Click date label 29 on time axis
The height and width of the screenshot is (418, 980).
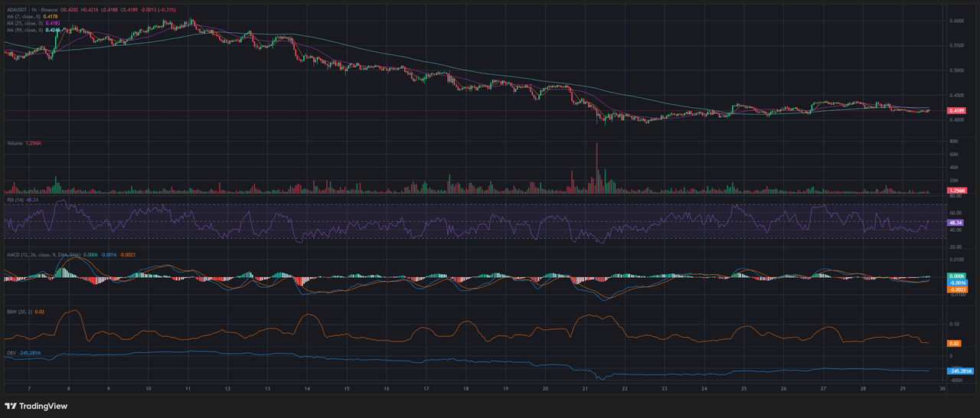pos(902,389)
